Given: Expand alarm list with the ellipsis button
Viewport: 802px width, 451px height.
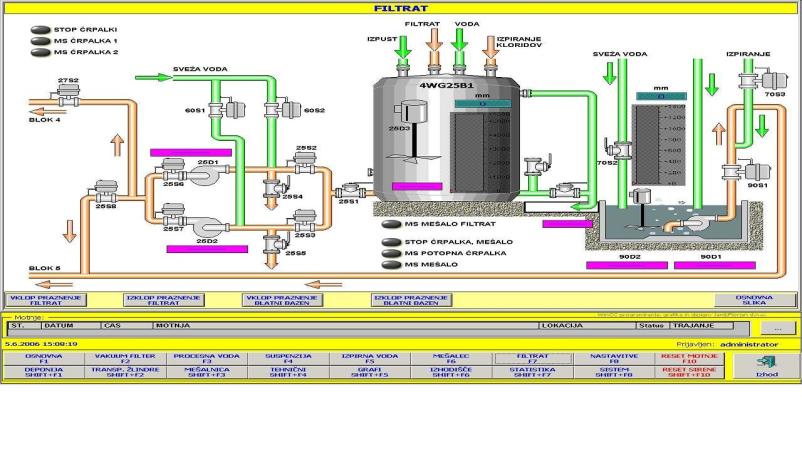Looking at the screenshot, I should coord(771,327).
